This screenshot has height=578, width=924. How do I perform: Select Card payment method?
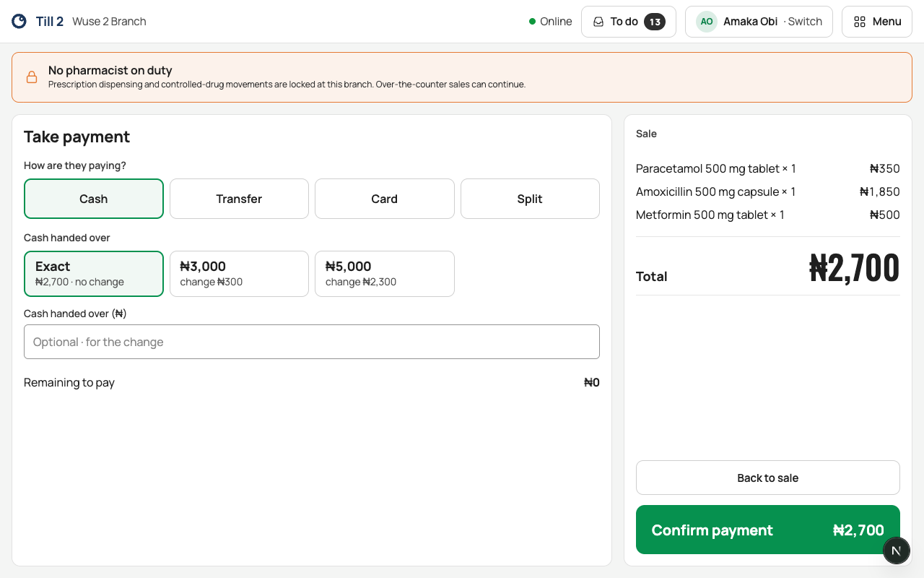(385, 199)
